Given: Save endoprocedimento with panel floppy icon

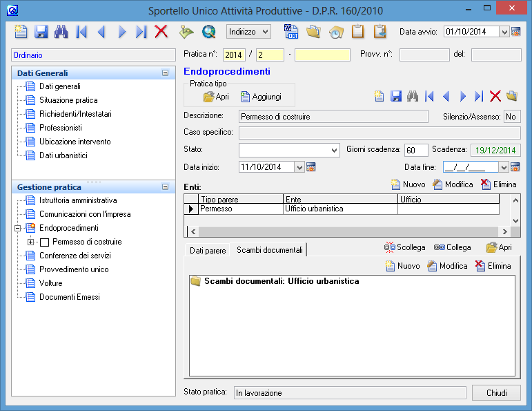Looking at the screenshot, I should (396, 96).
